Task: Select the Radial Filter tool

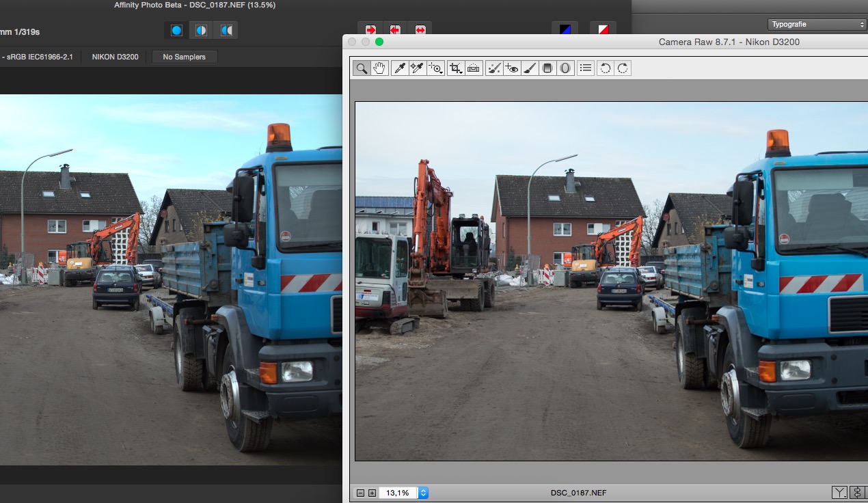Action: 565,68
